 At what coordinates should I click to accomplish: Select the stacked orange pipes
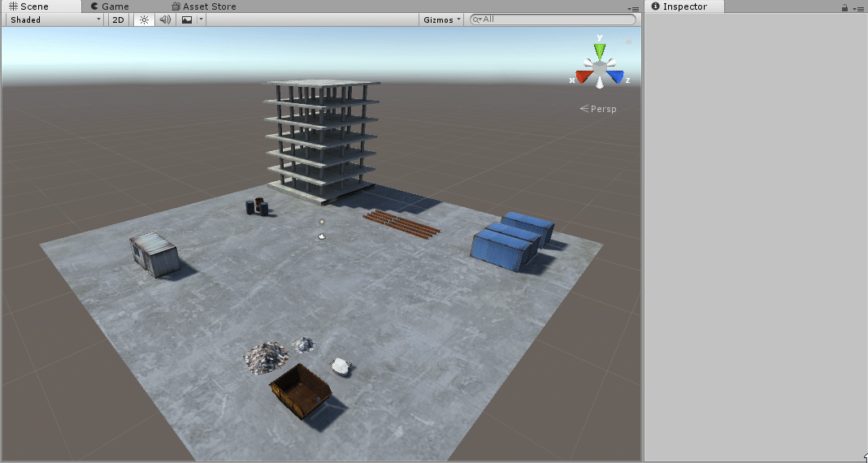tap(401, 224)
